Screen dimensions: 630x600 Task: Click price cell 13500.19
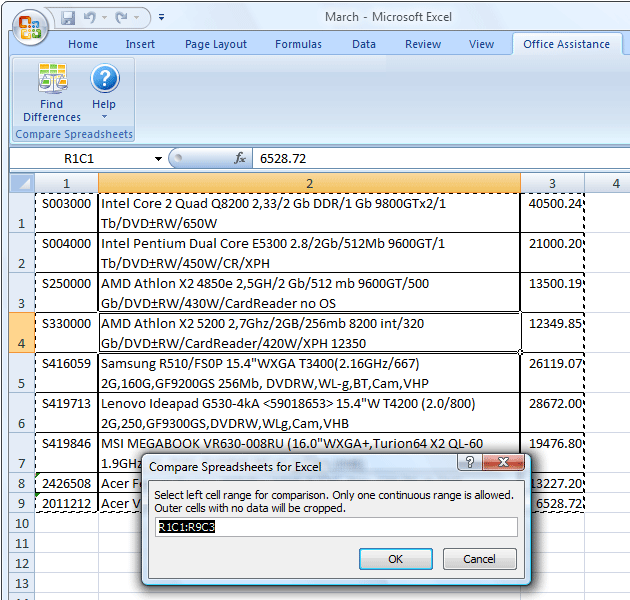[x=552, y=293]
